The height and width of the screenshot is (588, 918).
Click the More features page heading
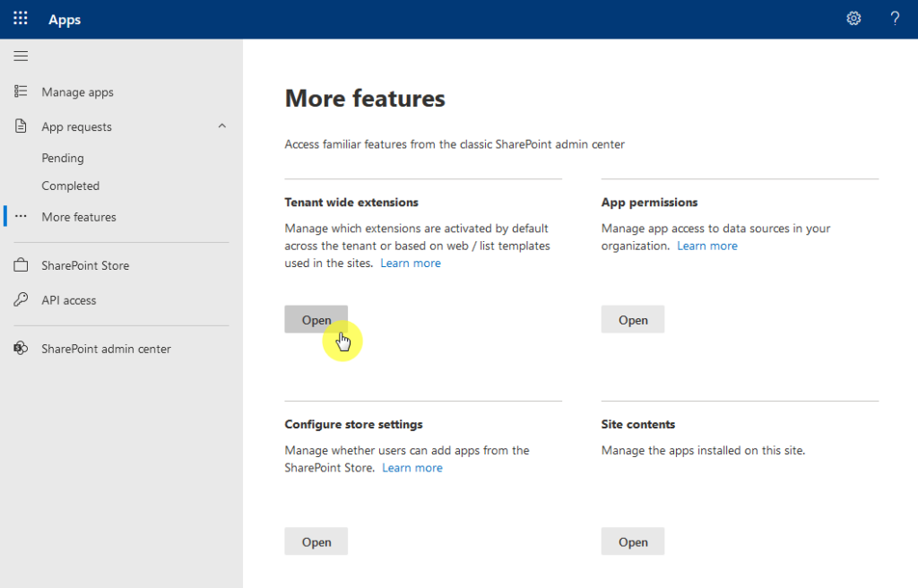[x=365, y=98]
